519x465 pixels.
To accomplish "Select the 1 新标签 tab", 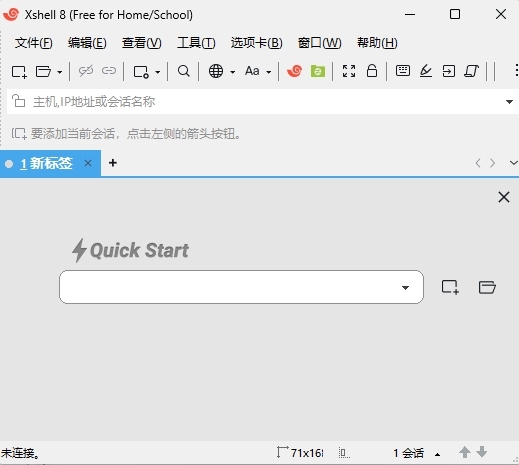I will point(46,163).
